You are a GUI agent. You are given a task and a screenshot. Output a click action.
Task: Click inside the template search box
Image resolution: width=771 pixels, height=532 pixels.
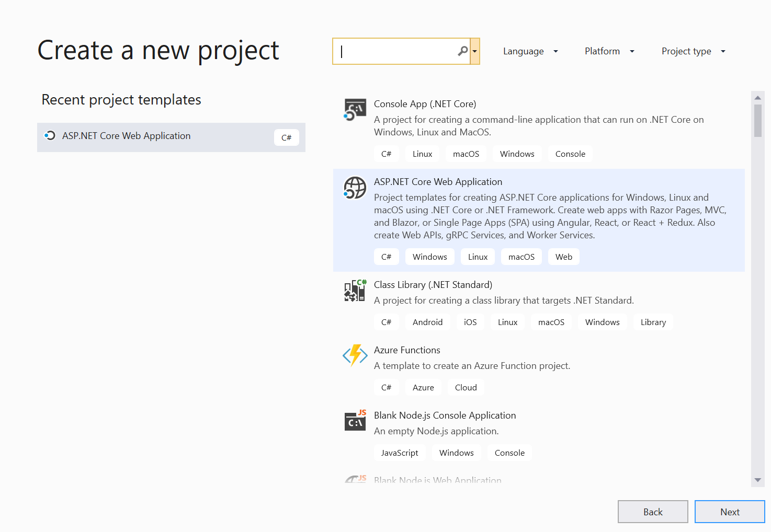[398, 51]
